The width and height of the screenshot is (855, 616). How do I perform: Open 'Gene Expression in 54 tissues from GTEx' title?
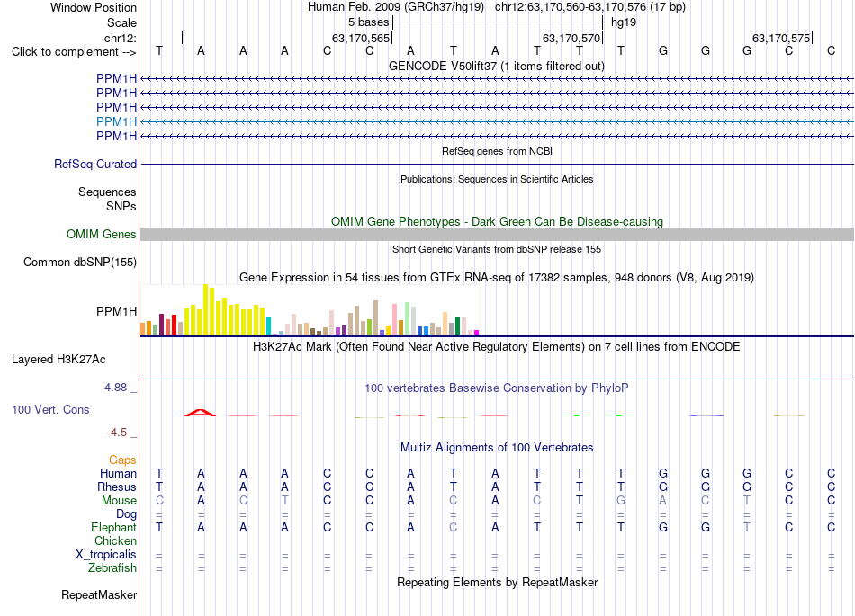(497, 278)
